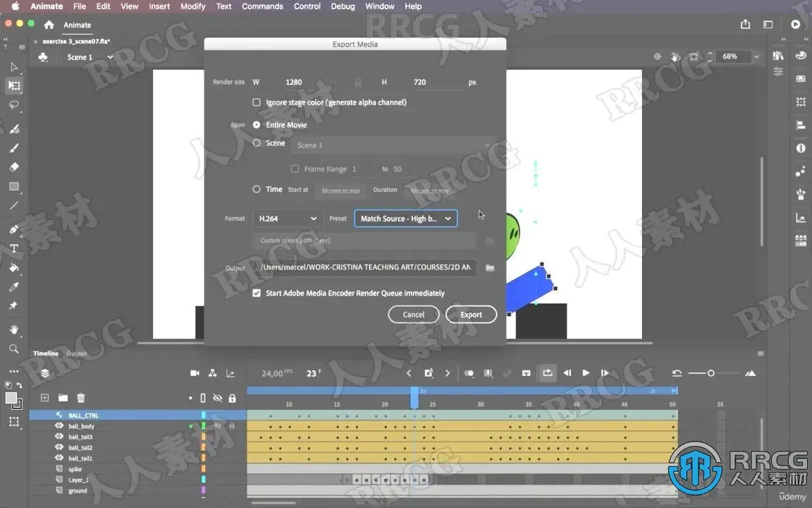Step forward one frame
Screen dimensions: 812x508
[x=604, y=373]
